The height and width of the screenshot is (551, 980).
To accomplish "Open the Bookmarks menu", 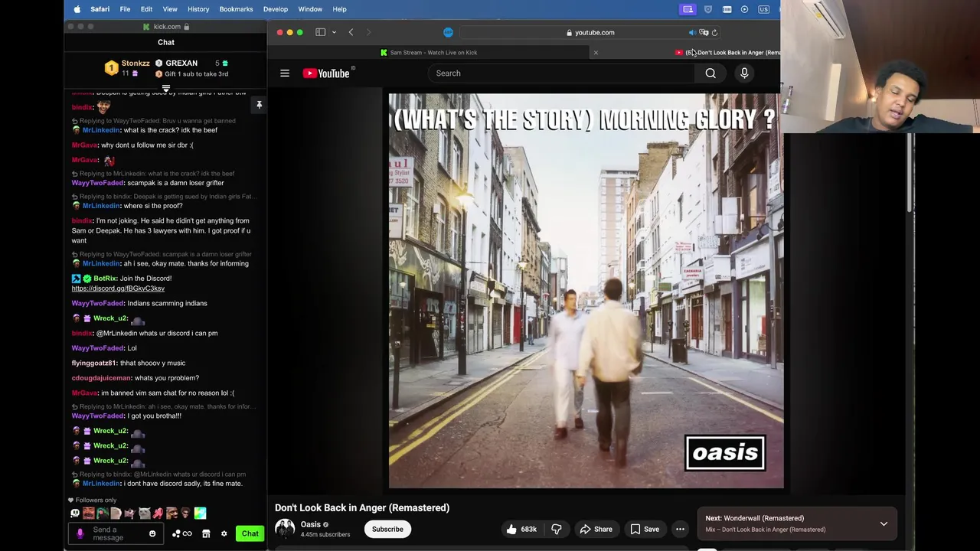I will coord(236,9).
